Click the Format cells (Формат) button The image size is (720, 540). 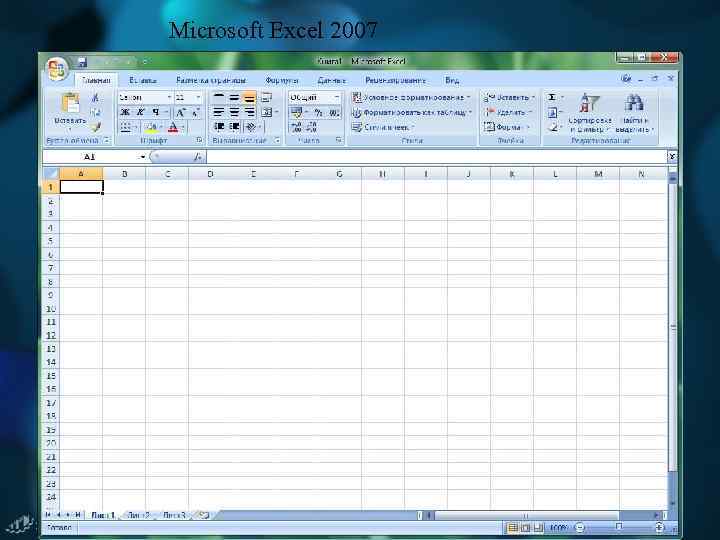[506, 127]
